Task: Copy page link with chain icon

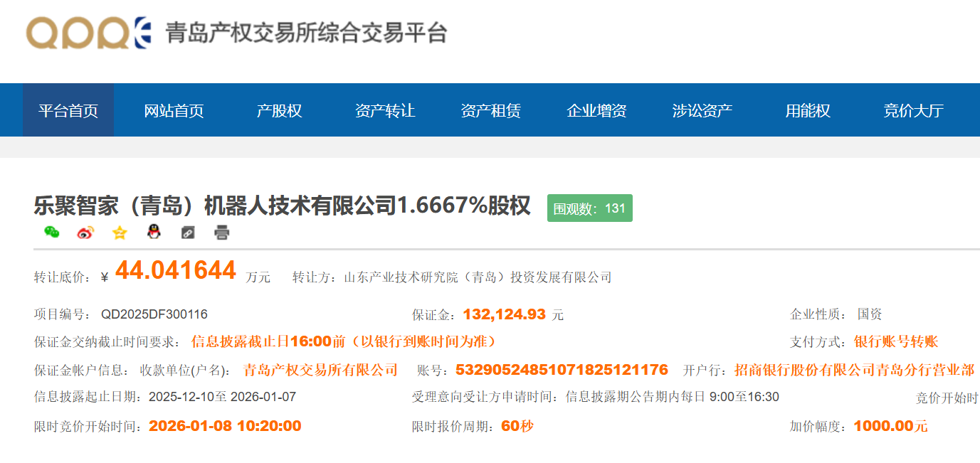Action: (188, 233)
